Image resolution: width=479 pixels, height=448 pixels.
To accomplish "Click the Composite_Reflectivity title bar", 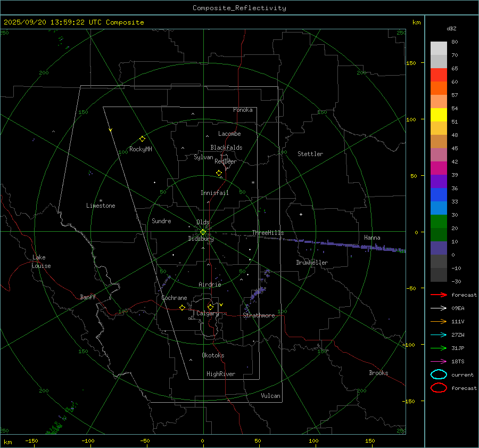I will [x=239, y=7].
